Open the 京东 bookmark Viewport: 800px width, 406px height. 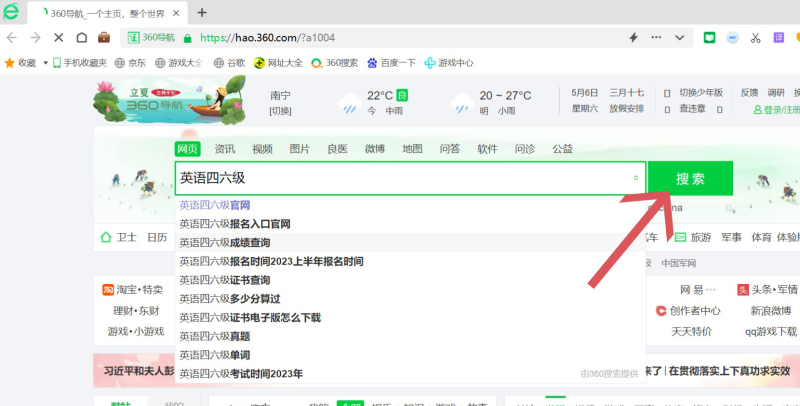[130, 63]
